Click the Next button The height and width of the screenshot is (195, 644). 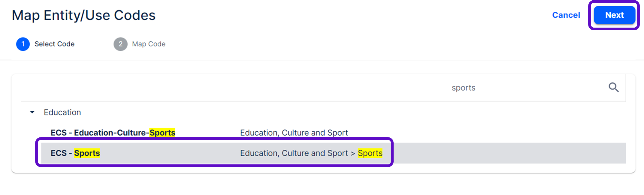pos(614,15)
